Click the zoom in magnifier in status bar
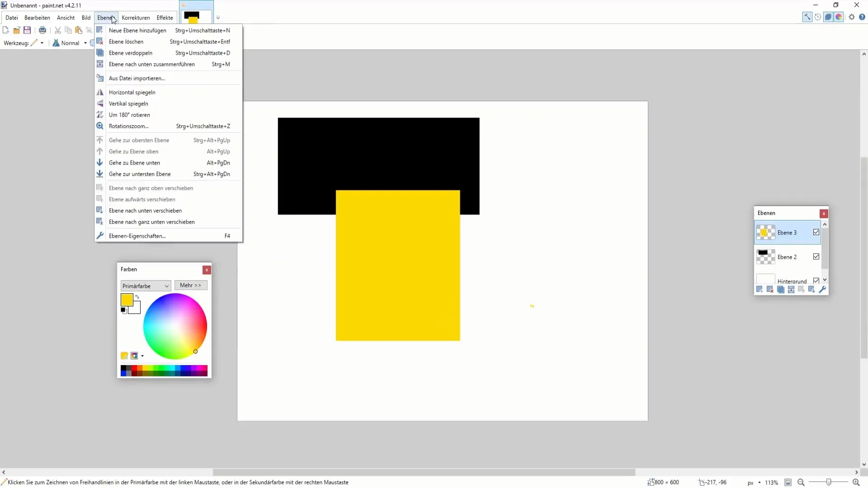This screenshot has width=868, height=488. coord(856,482)
